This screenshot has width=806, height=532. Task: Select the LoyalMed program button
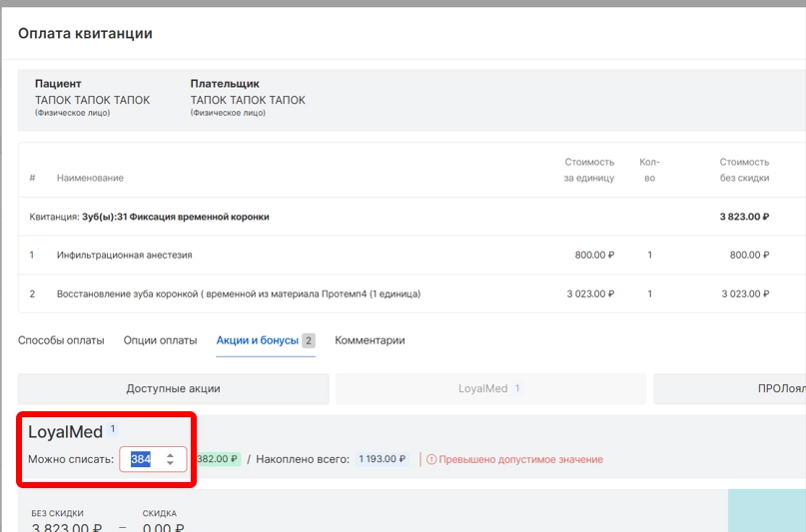[x=489, y=388]
